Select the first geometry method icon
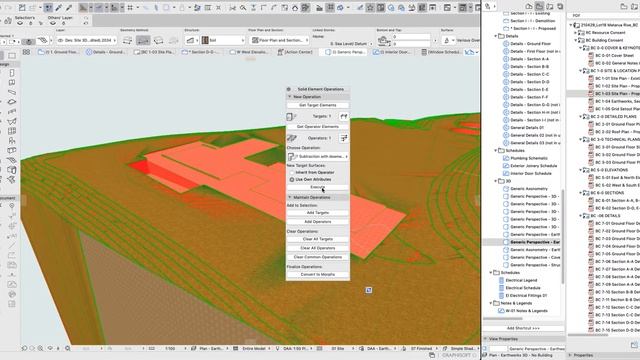The height and width of the screenshot is (360, 640). [x=127, y=40]
